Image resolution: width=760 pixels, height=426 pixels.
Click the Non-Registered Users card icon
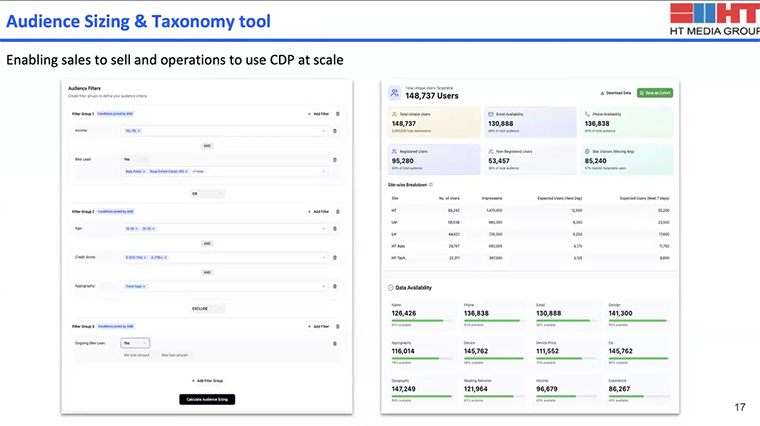click(491, 151)
